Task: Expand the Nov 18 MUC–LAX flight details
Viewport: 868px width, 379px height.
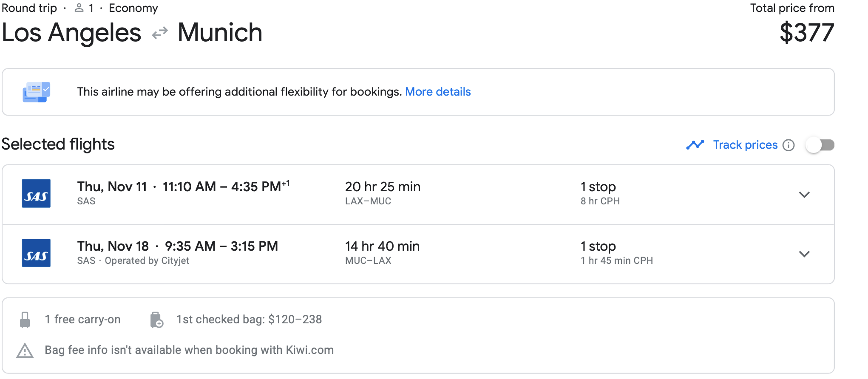Action: [804, 254]
